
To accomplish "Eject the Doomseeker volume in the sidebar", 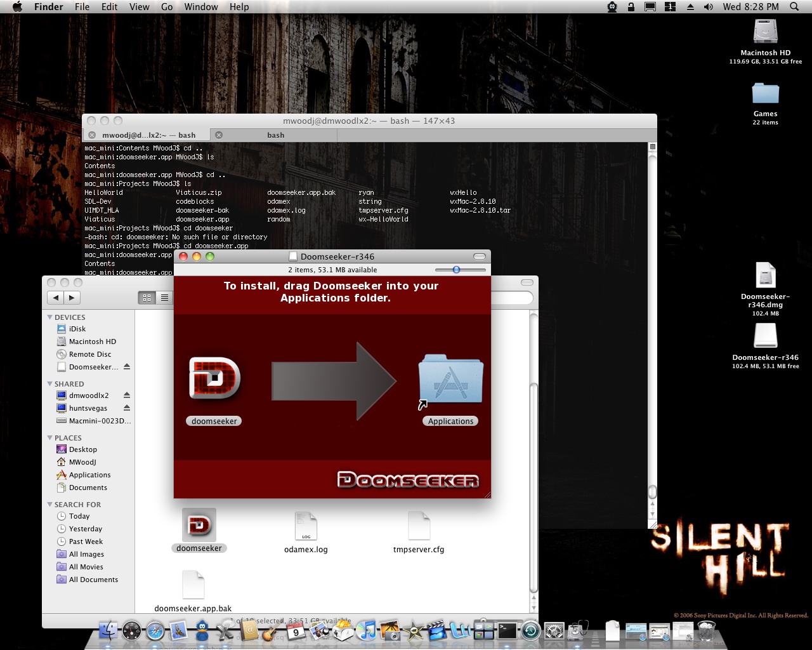I will click(x=127, y=367).
